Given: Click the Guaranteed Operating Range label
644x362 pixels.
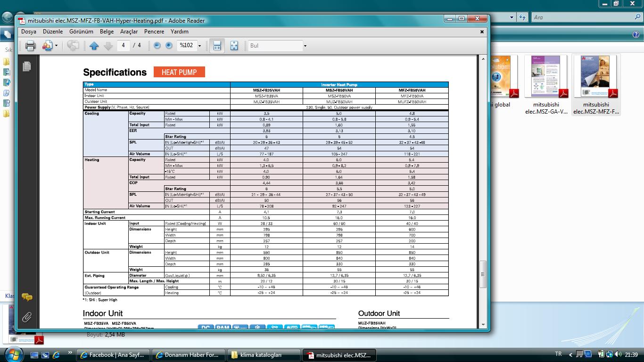Looking at the screenshot, I should point(112,287).
